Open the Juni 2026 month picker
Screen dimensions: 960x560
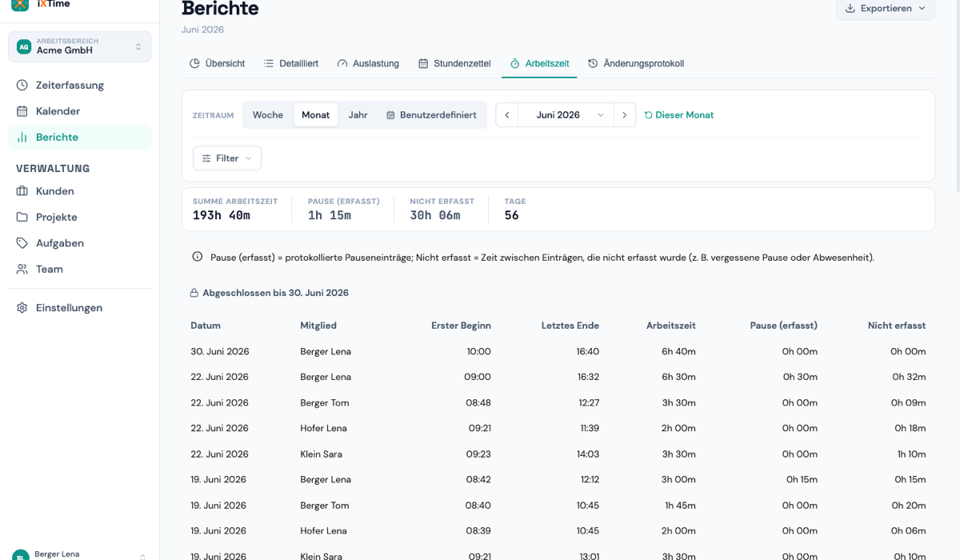click(566, 115)
